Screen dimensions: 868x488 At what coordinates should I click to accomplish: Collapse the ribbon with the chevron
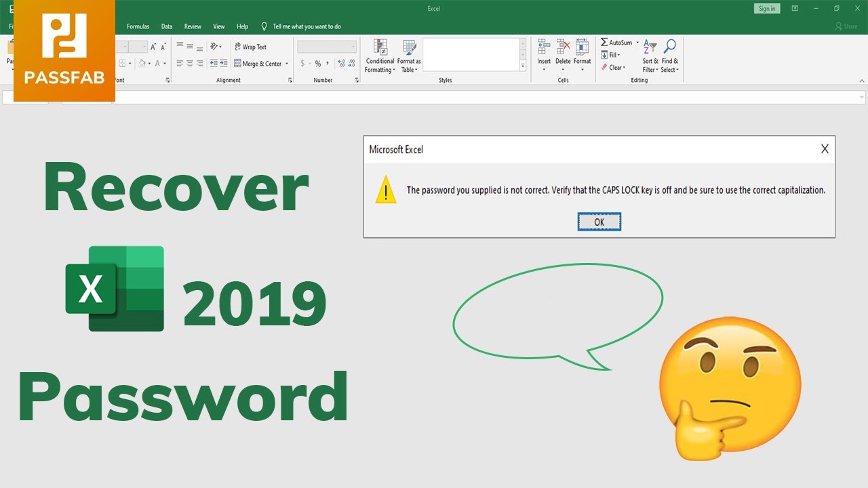[861, 80]
